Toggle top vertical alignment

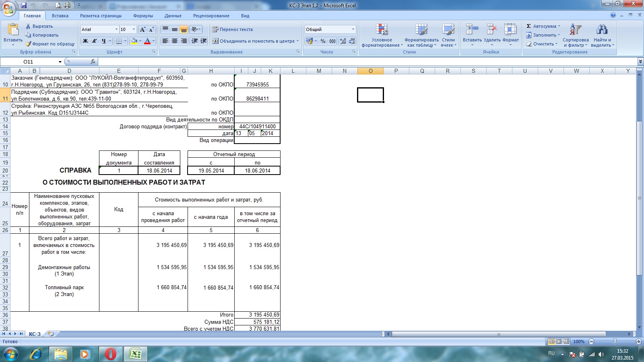[165, 29]
